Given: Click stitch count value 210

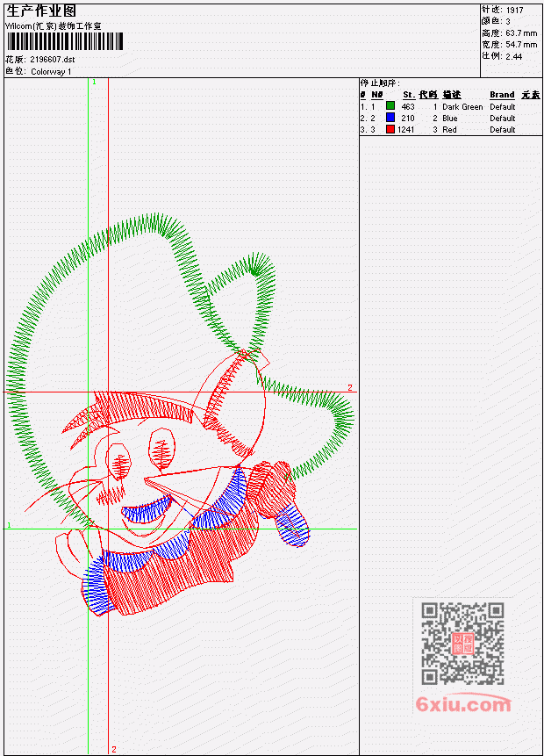Looking at the screenshot, I should 408,119.
